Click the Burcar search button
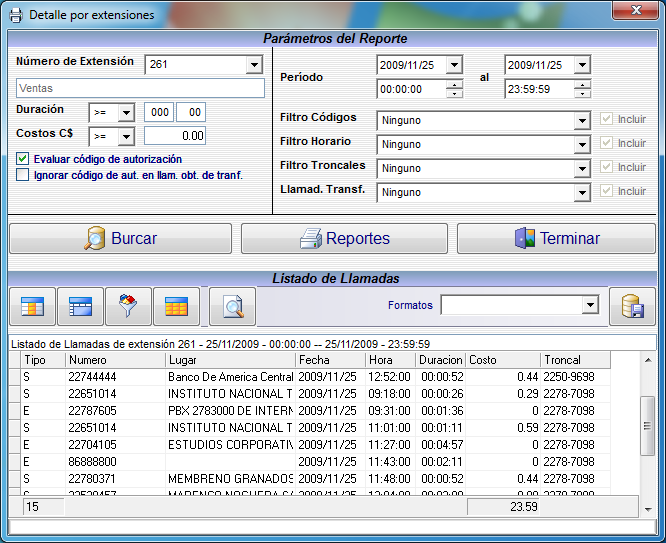Screen dimensions: 666x543 [121, 238]
